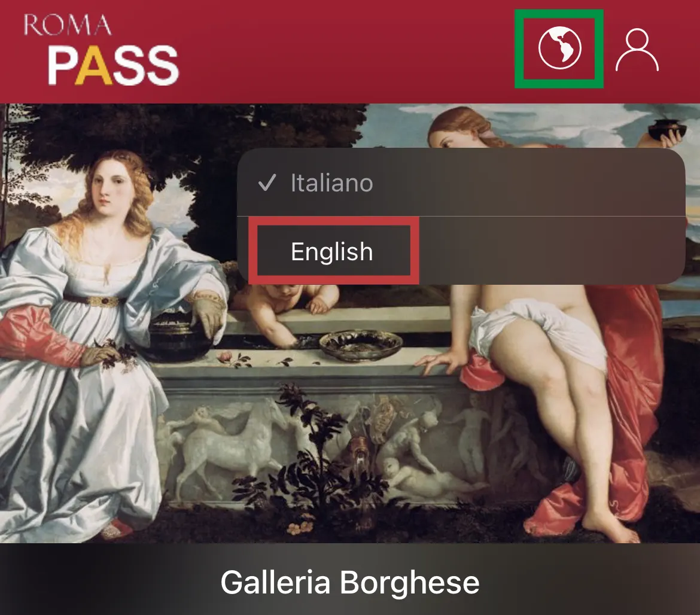
Task: Click the Roma Pass logo
Action: [x=101, y=49]
